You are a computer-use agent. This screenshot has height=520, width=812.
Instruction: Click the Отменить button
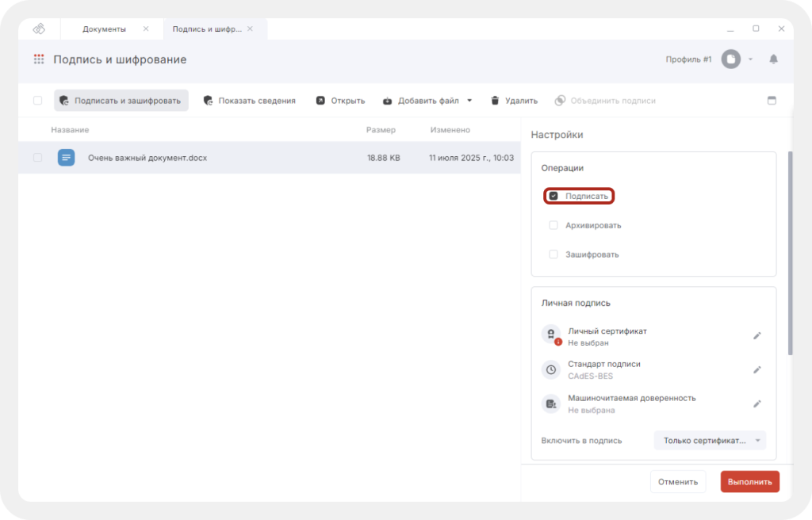click(677, 481)
